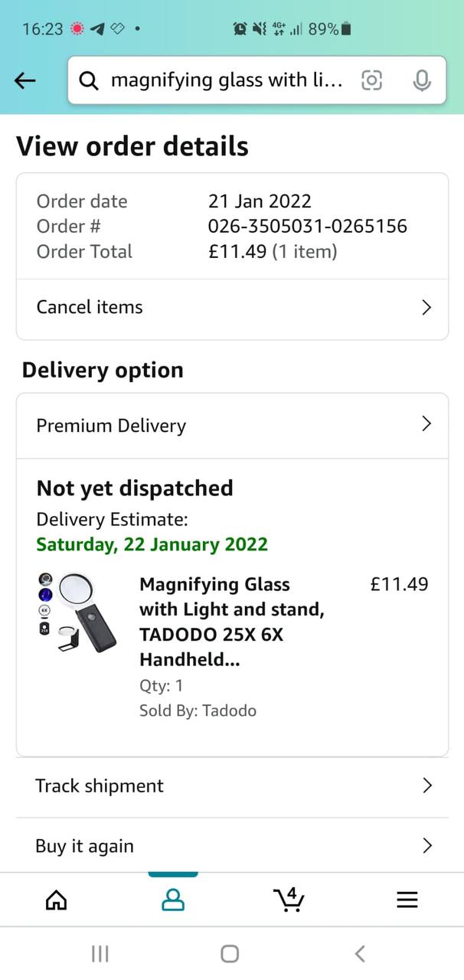Tap the back arrow icon

25,80
